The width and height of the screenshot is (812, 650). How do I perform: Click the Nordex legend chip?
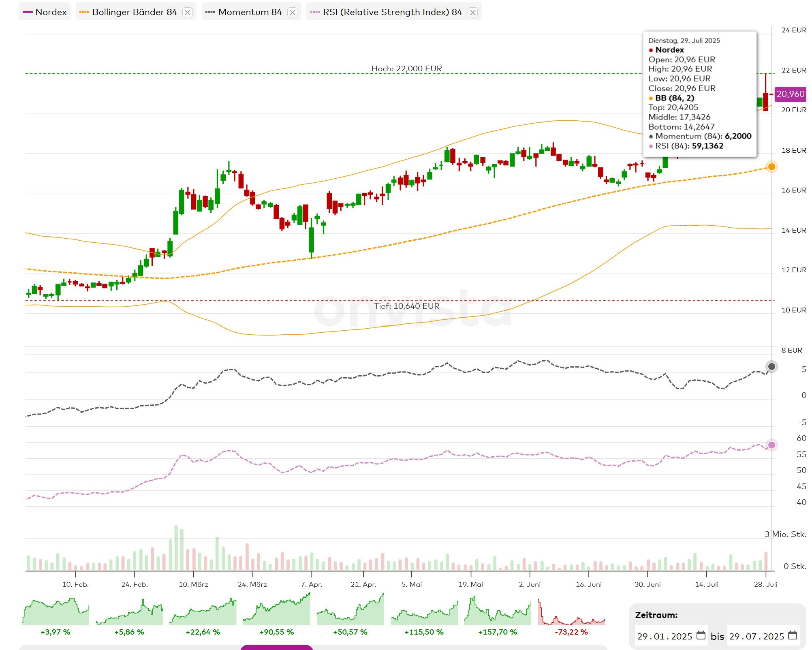(45, 12)
